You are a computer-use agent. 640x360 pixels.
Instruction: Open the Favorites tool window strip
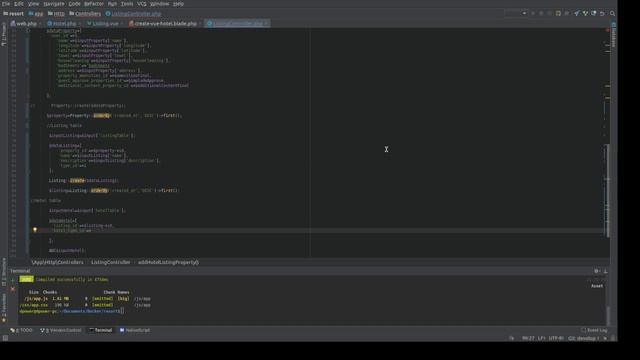[4, 308]
